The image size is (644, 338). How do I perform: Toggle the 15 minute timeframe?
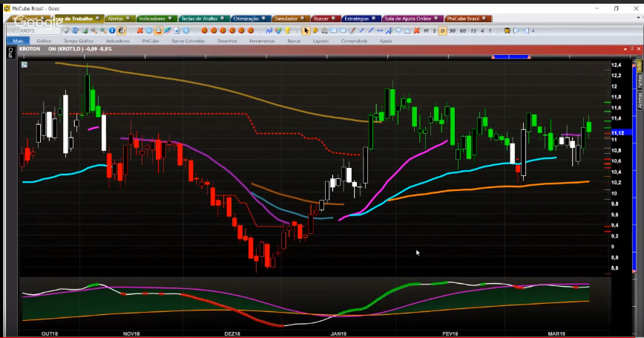click(x=473, y=31)
